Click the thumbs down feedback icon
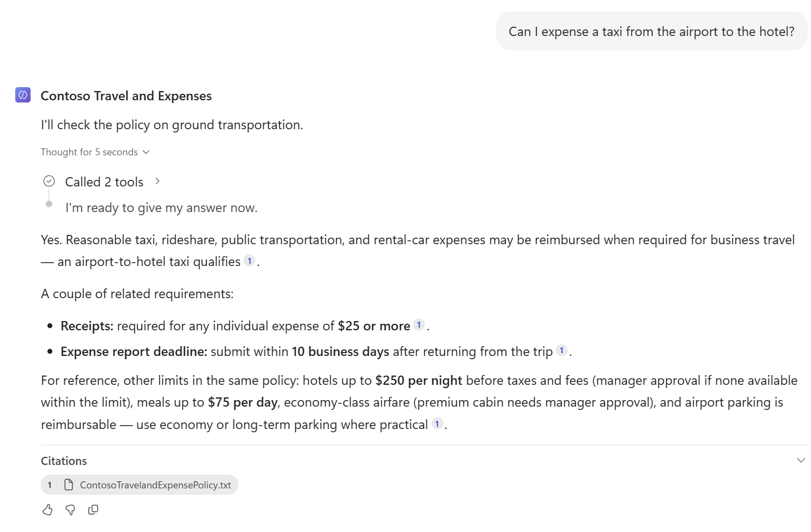This screenshot has height=532, width=811. [70, 510]
